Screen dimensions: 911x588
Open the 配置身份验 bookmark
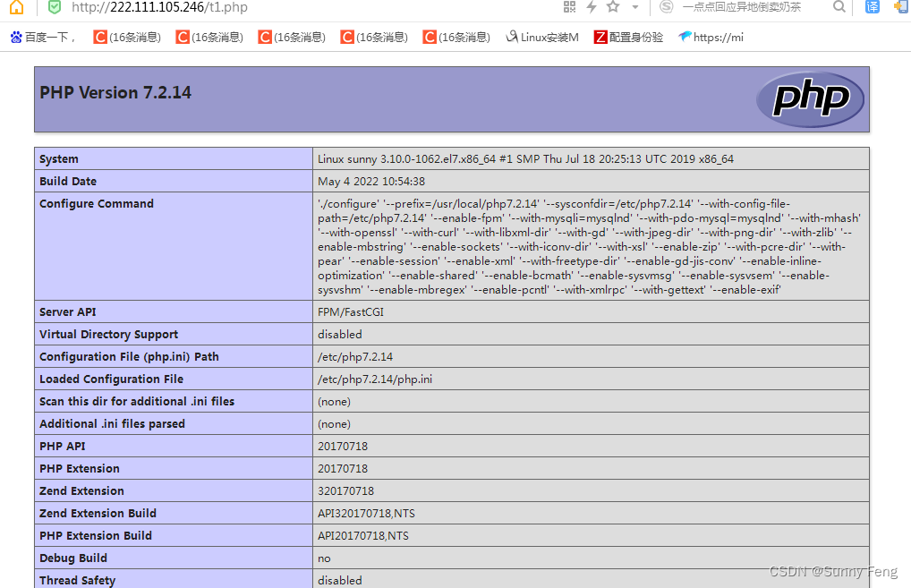point(628,38)
